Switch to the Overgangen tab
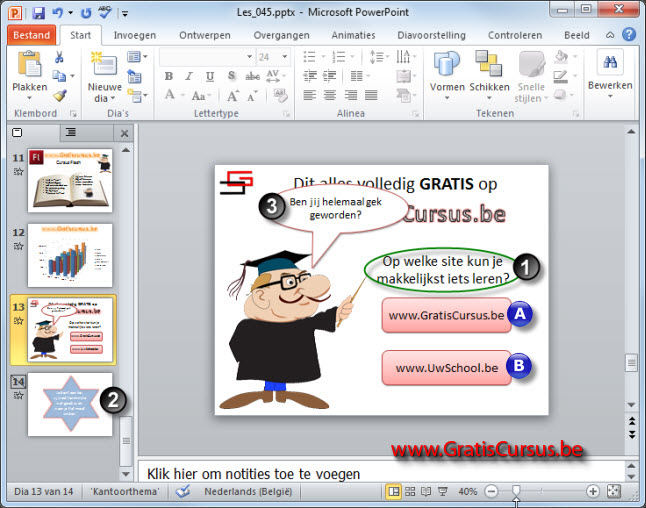The image size is (646, 508). [281, 35]
